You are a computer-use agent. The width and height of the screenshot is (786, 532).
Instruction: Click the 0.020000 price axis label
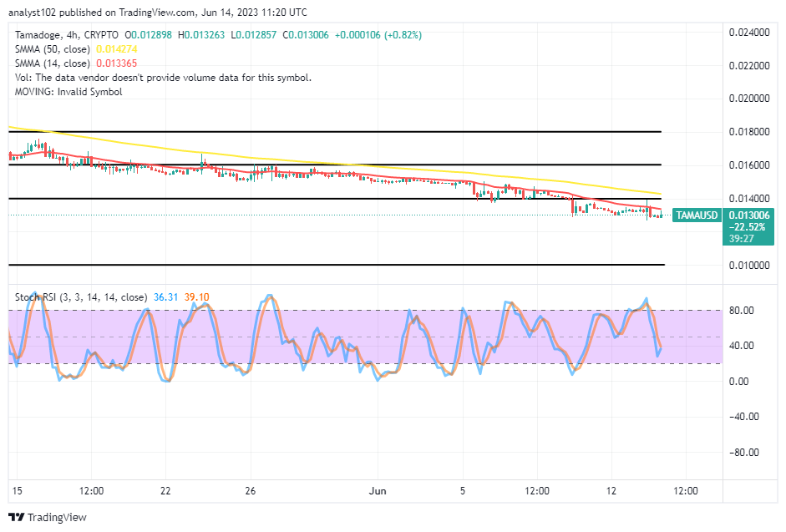[749, 99]
